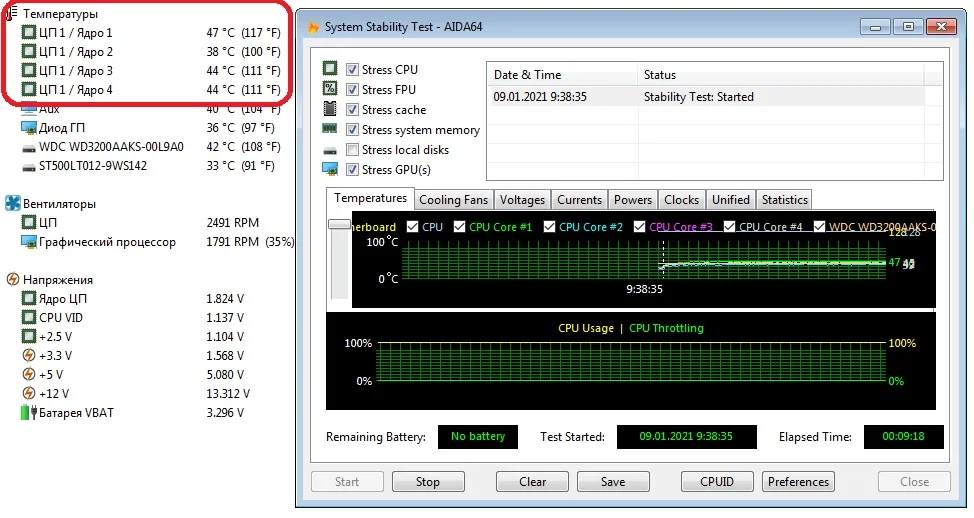Toggle the CPU Core #2 graph checkbox
This screenshot has height=518, width=974.
[x=549, y=227]
